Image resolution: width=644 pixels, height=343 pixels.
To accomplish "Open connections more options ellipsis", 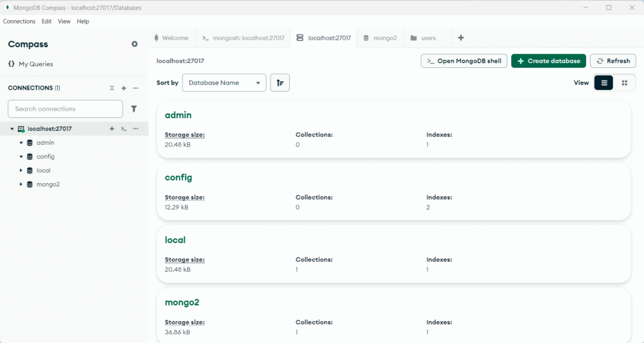I will point(136,88).
